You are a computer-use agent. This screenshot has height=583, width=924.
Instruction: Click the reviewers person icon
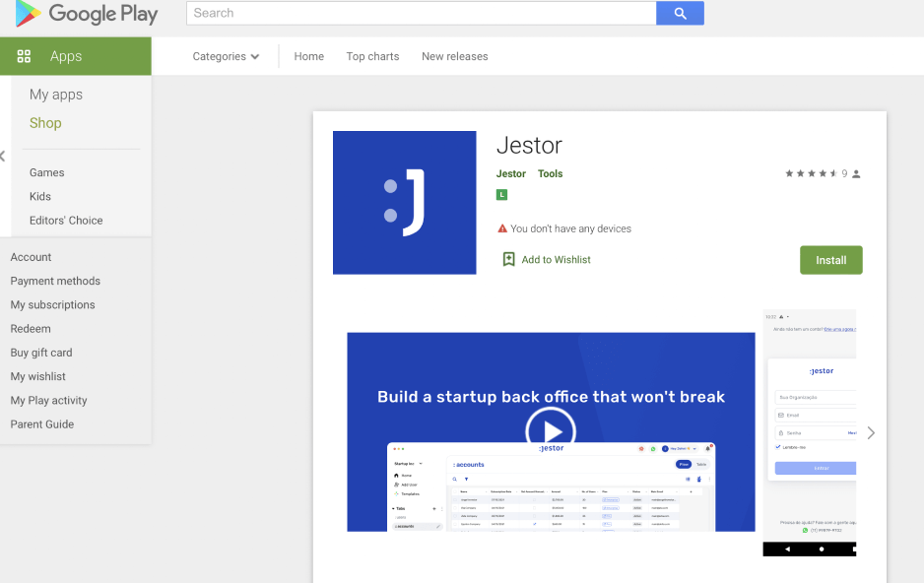click(856, 173)
